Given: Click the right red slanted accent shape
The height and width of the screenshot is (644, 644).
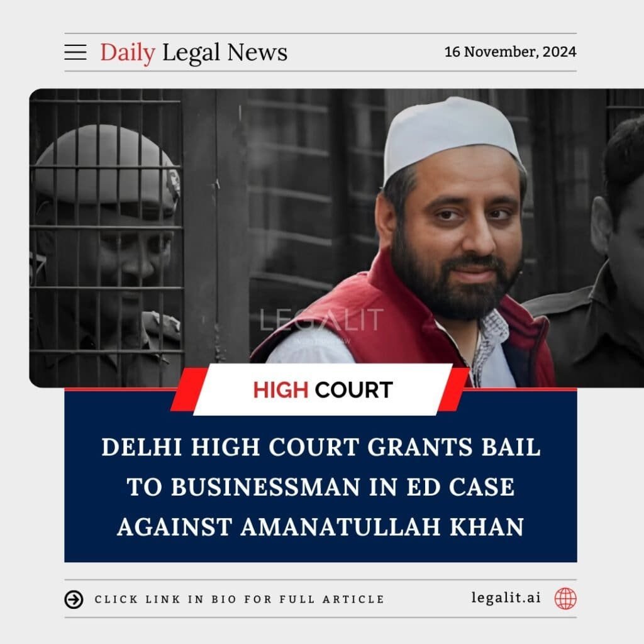Looking at the screenshot, I should click(x=454, y=389).
